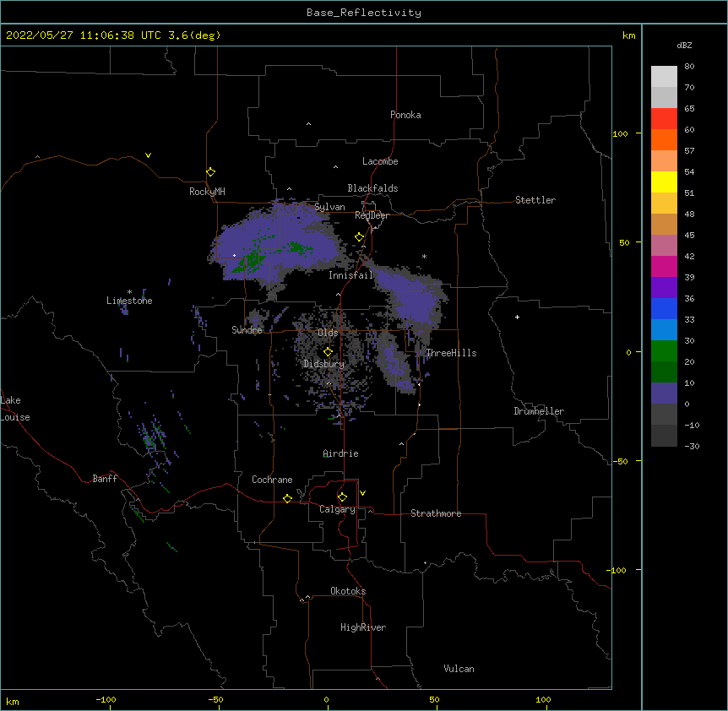Click the Lake Louise label

click(x=15, y=409)
